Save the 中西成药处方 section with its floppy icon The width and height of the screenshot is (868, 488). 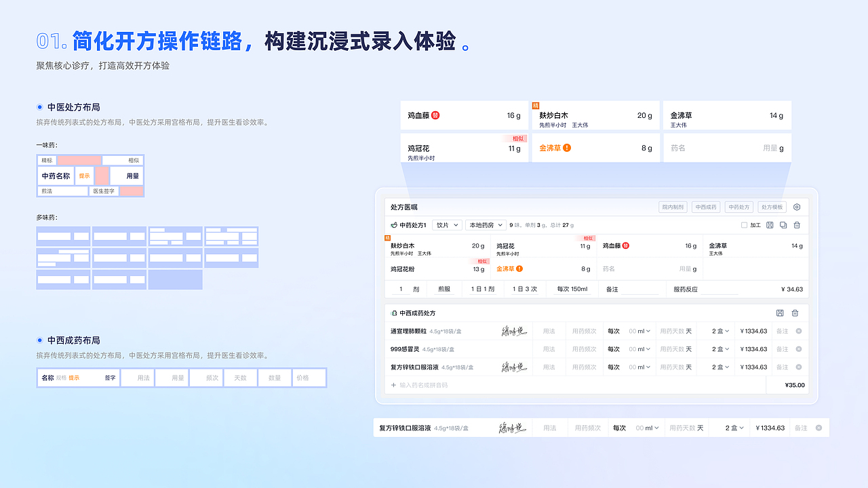coord(781,312)
